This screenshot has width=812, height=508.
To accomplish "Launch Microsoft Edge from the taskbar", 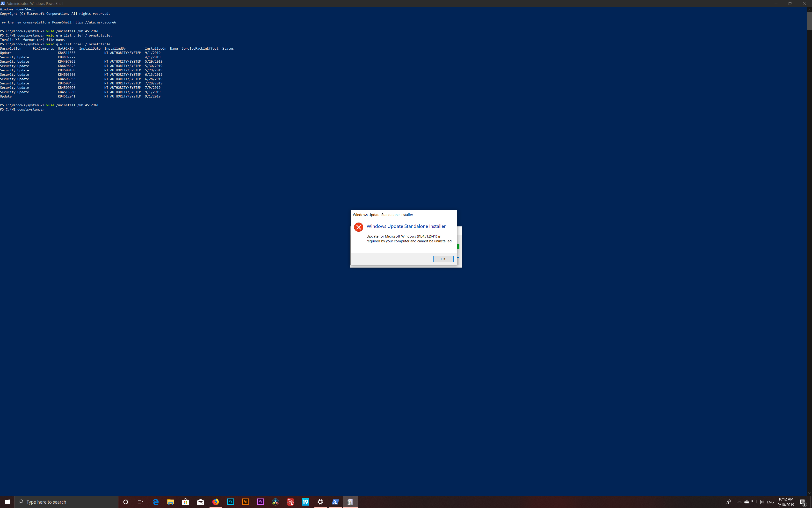I will (155, 502).
